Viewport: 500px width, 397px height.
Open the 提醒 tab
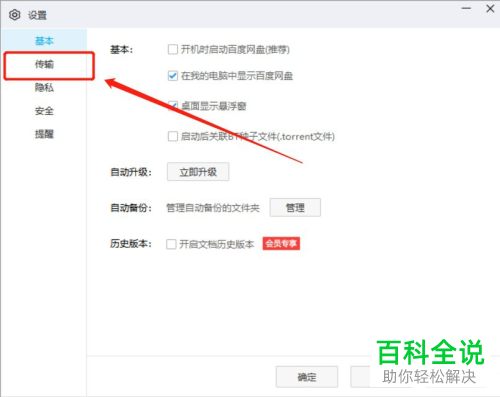point(44,134)
